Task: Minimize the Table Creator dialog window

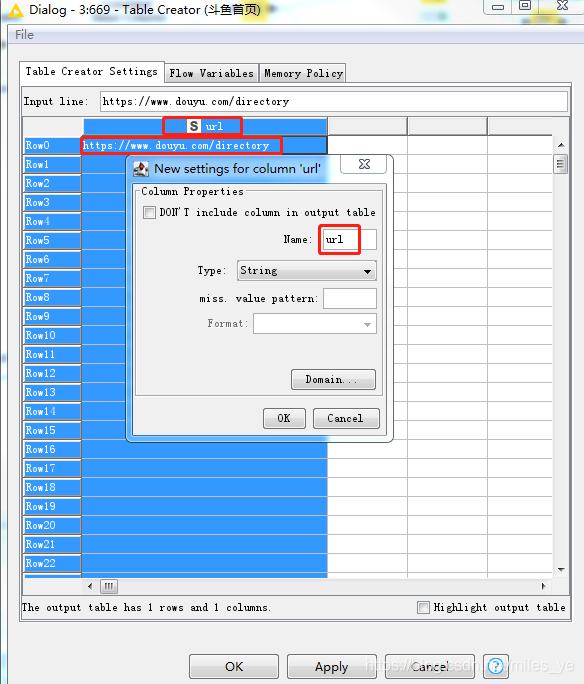Action: coord(498,7)
